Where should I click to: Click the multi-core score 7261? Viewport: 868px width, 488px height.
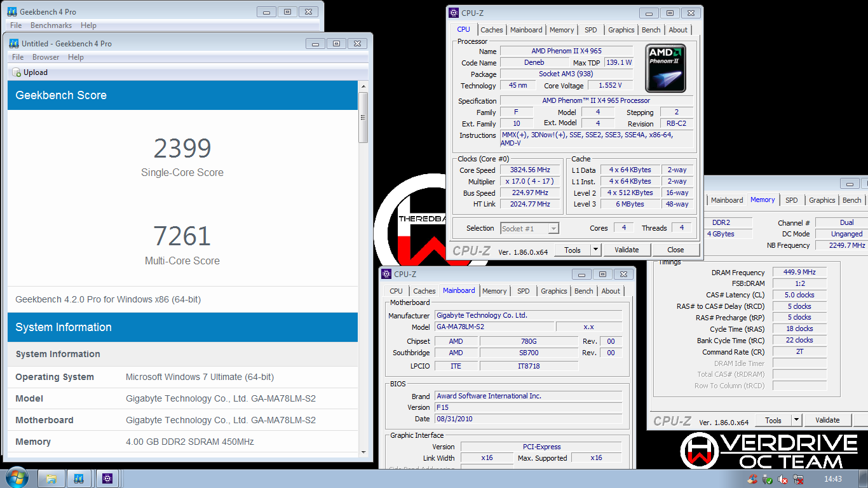pyautogui.click(x=182, y=236)
